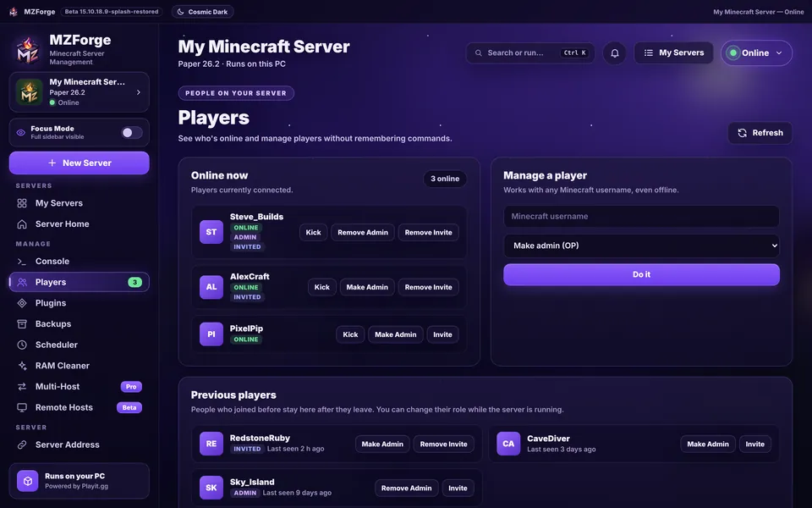Click the Server Address link icon
Image resolution: width=812 pixels, height=508 pixels.
coord(22,444)
